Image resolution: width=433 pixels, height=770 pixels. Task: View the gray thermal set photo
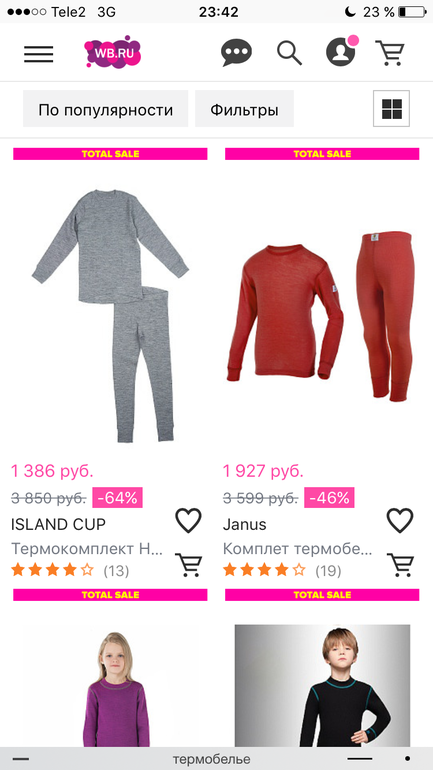(x=110, y=315)
